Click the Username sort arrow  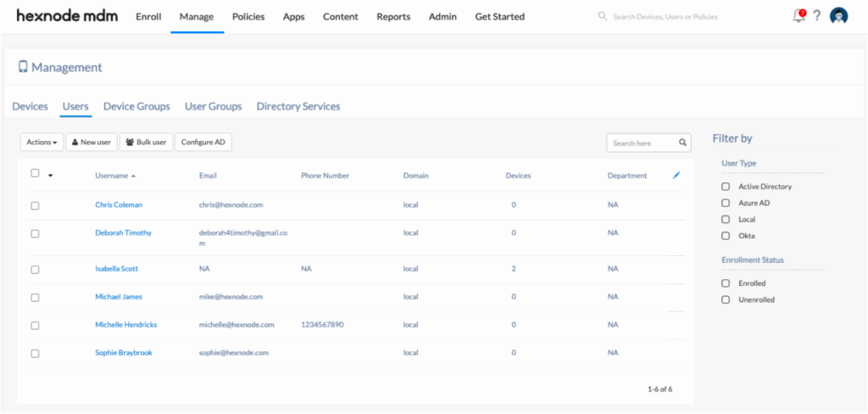[133, 176]
